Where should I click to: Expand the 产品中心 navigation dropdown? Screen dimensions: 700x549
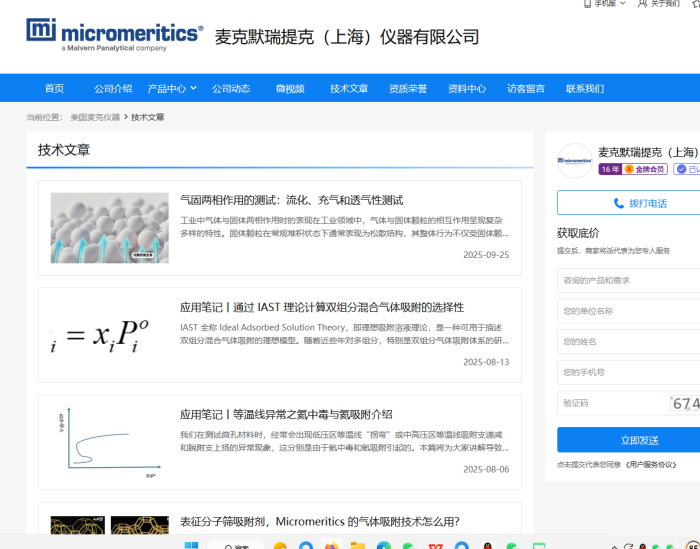[x=172, y=88]
